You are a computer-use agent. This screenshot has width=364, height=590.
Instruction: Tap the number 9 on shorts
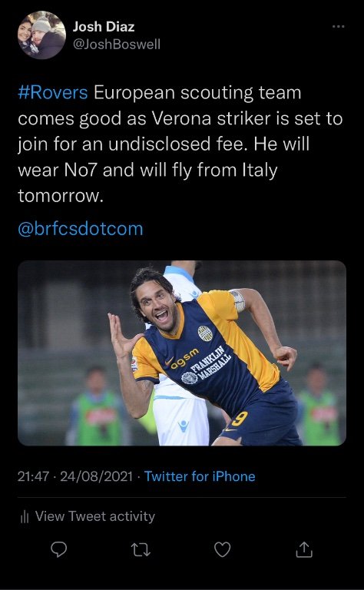point(240,419)
